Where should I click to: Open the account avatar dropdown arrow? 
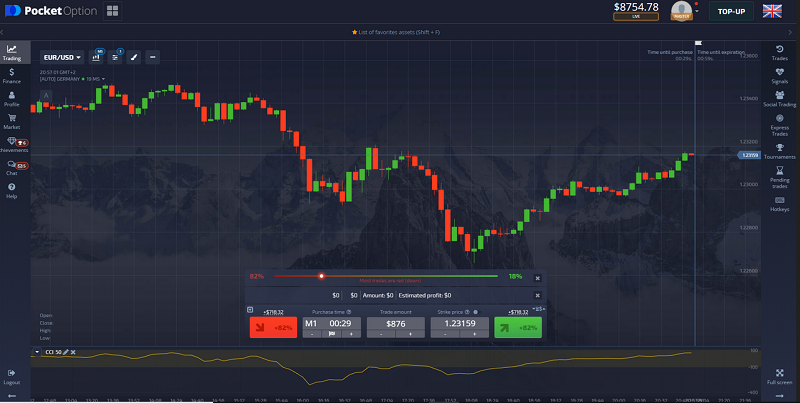(x=697, y=11)
